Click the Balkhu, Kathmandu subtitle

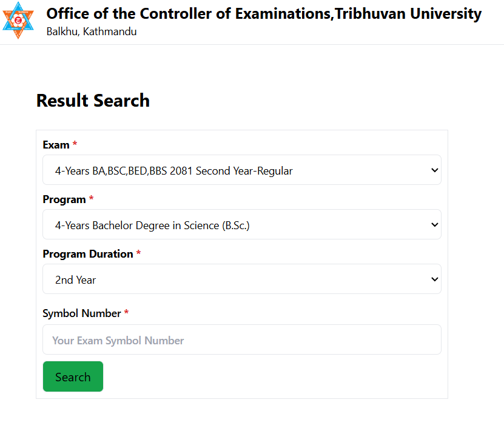coord(92,32)
